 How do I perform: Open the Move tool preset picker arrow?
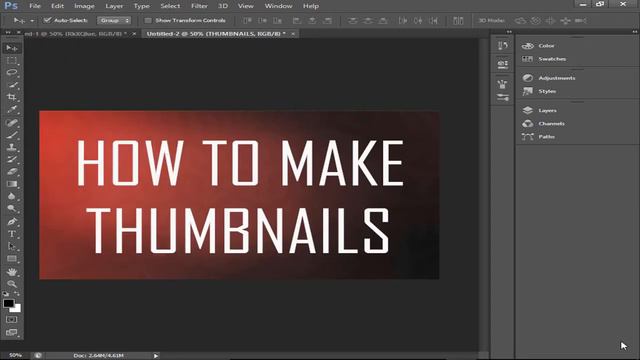(32, 20)
